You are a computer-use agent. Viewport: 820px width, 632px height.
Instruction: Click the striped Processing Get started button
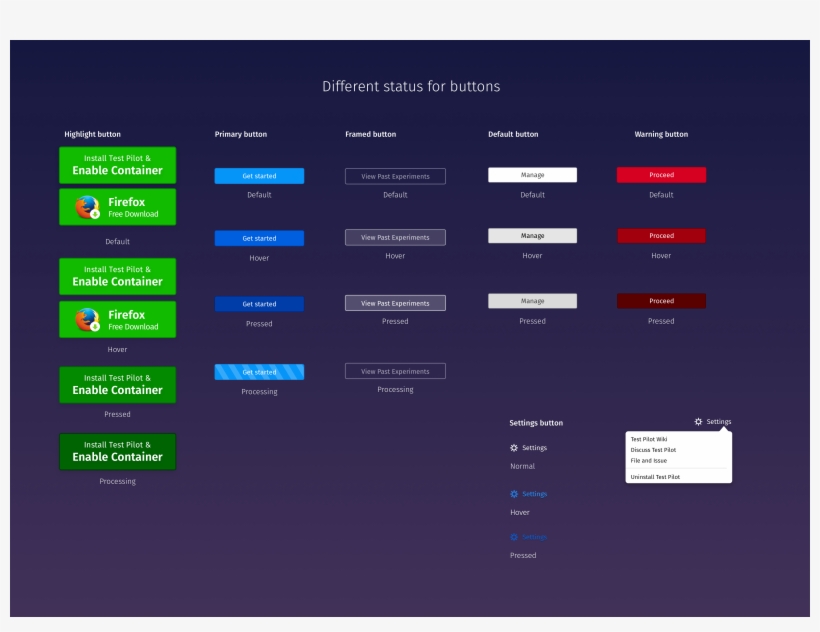pyautogui.click(x=259, y=372)
